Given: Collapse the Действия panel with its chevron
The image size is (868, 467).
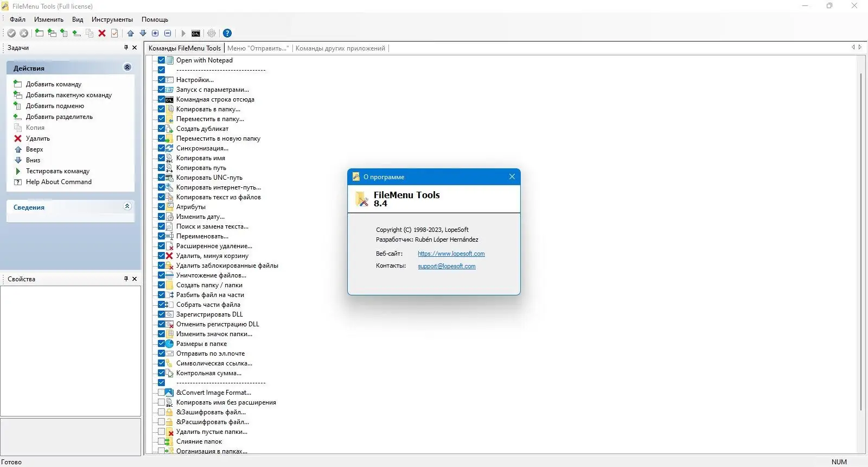Looking at the screenshot, I should (127, 67).
